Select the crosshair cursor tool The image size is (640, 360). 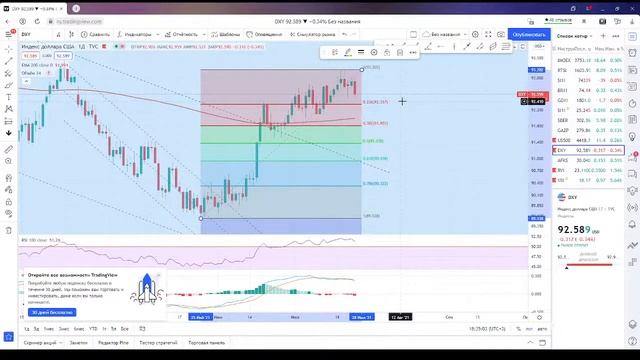point(9,49)
